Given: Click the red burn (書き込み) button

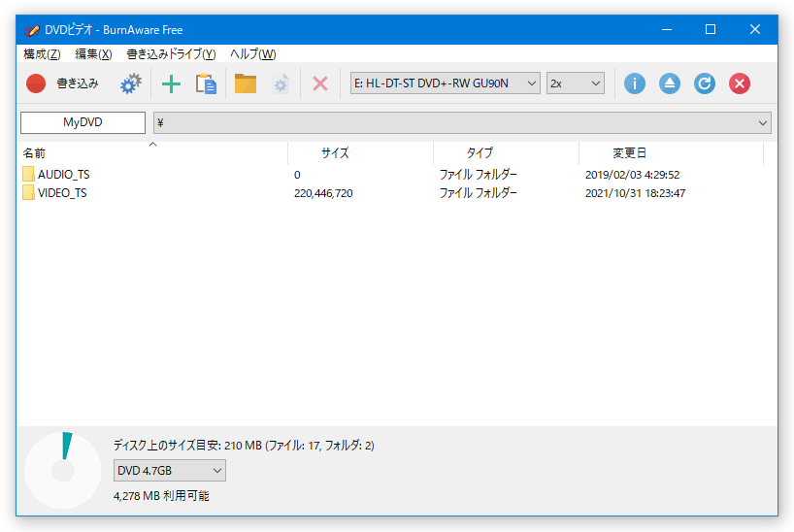Looking at the screenshot, I should (x=62, y=83).
